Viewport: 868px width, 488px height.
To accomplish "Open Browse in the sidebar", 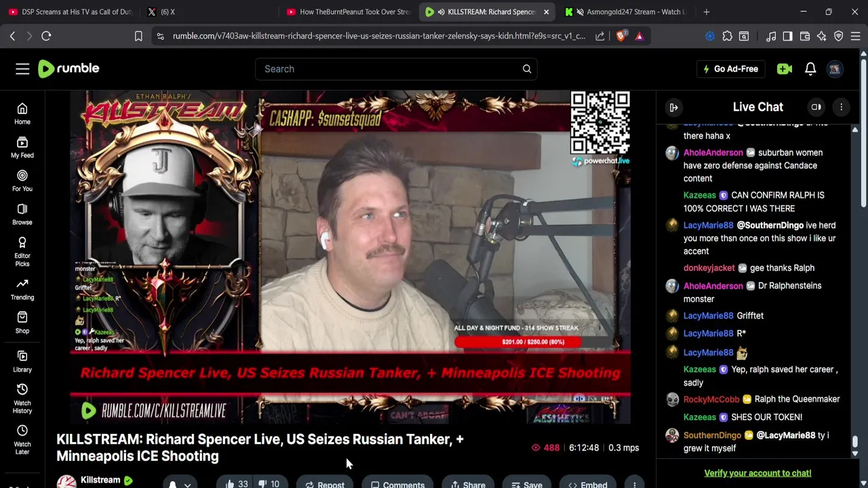I will pyautogui.click(x=22, y=214).
